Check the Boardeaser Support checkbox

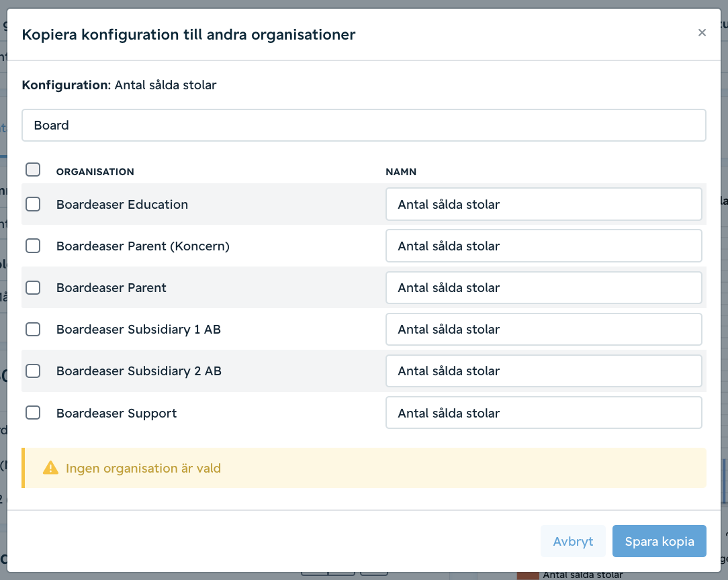coord(33,412)
